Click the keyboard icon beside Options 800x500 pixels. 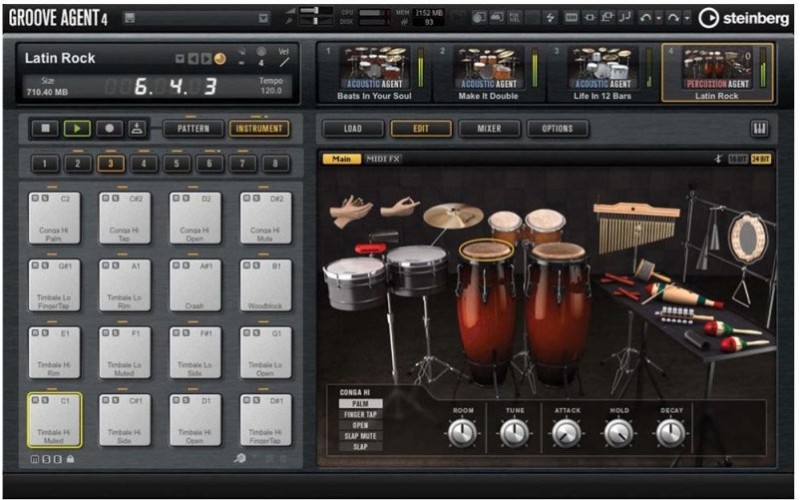click(x=759, y=128)
